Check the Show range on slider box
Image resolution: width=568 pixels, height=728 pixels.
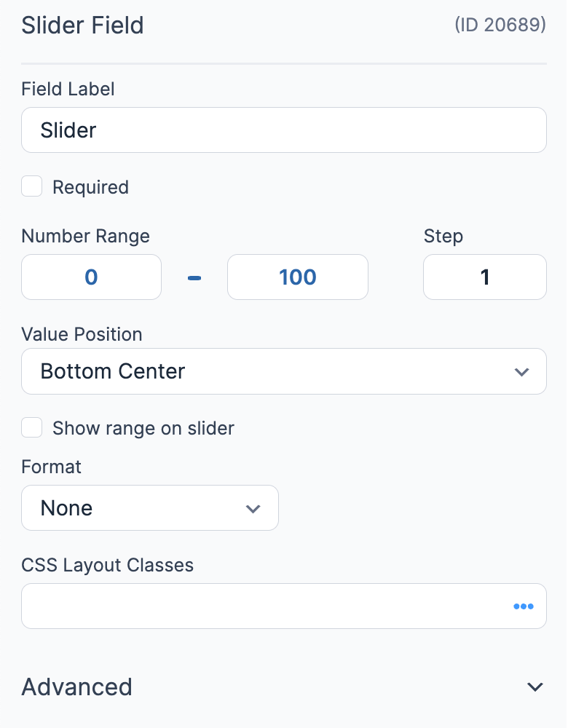tap(31, 427)
